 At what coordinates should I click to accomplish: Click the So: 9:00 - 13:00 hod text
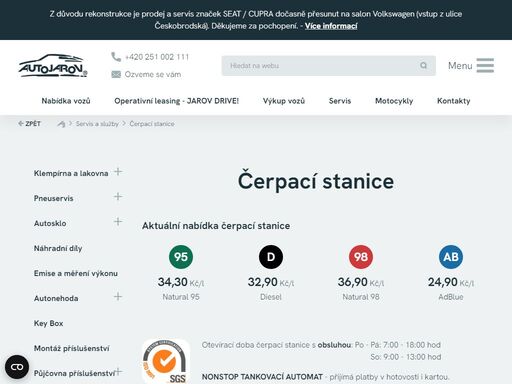tap(406, 357)
